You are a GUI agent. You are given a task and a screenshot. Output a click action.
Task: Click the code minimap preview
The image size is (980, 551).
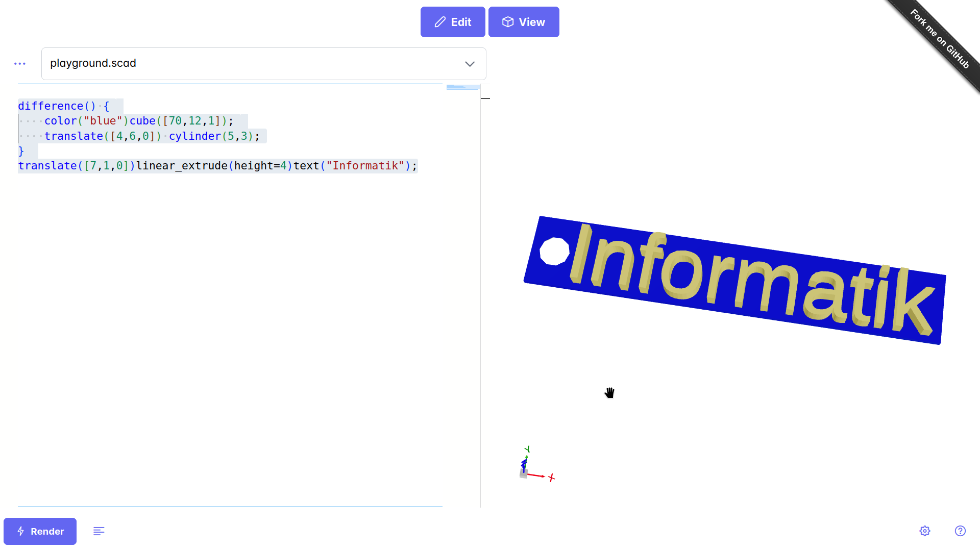point(462,87)
